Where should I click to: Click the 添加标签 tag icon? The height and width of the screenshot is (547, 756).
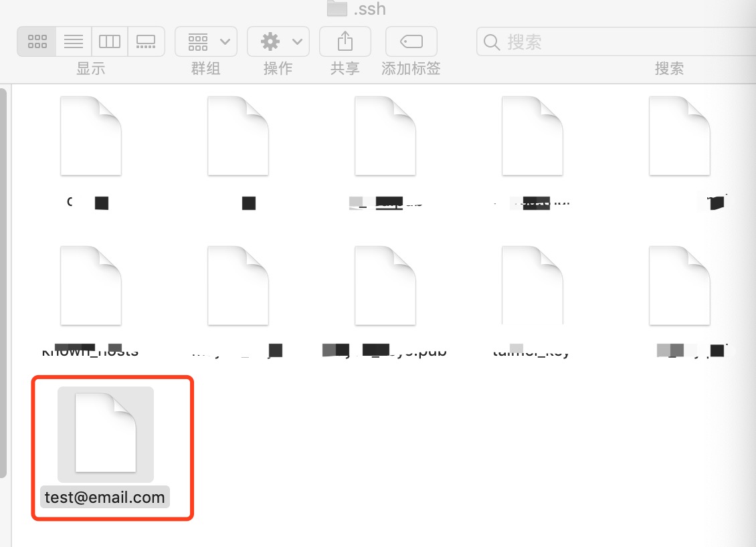click(411, 42)
